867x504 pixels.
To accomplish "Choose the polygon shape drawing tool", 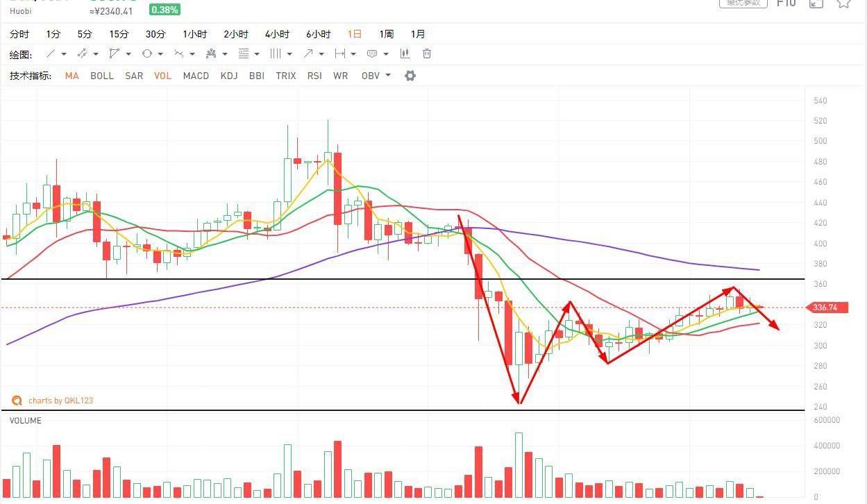I will coord(114,54).
